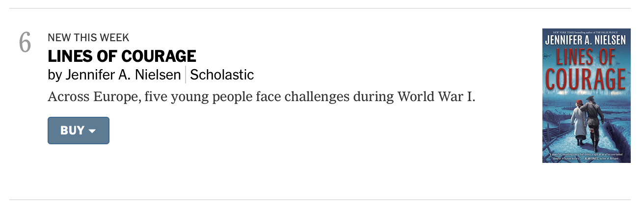Select the LINES OF COURAGE headline title
Image resolution: width=644 pixels, height=212 pixels.
coord(122,56)
